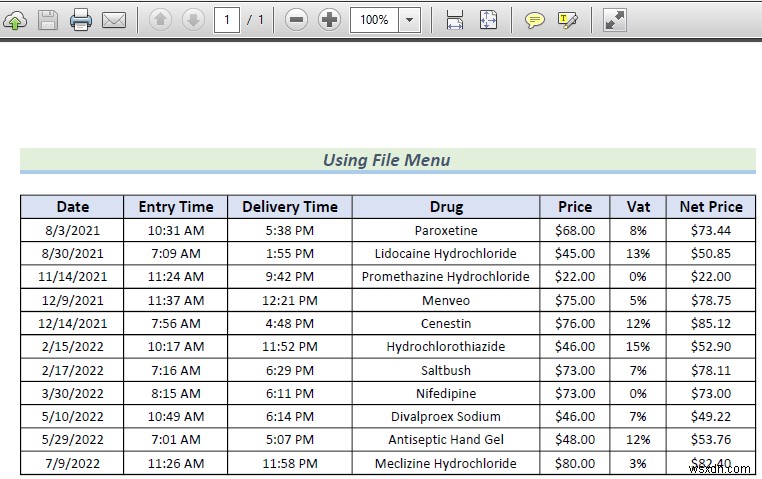Enable scrolling fit width mode icon
Viewport: 762px width, 479px height.
(x=454, y=20)
